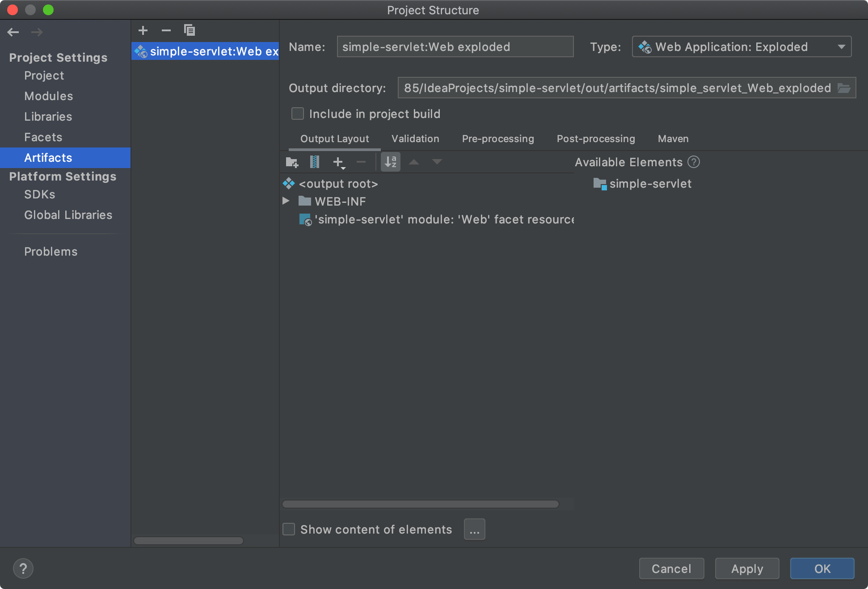Open Available Elements help icon
The height and width of the screenshot is (589, 868).
(x=694, y=162)
